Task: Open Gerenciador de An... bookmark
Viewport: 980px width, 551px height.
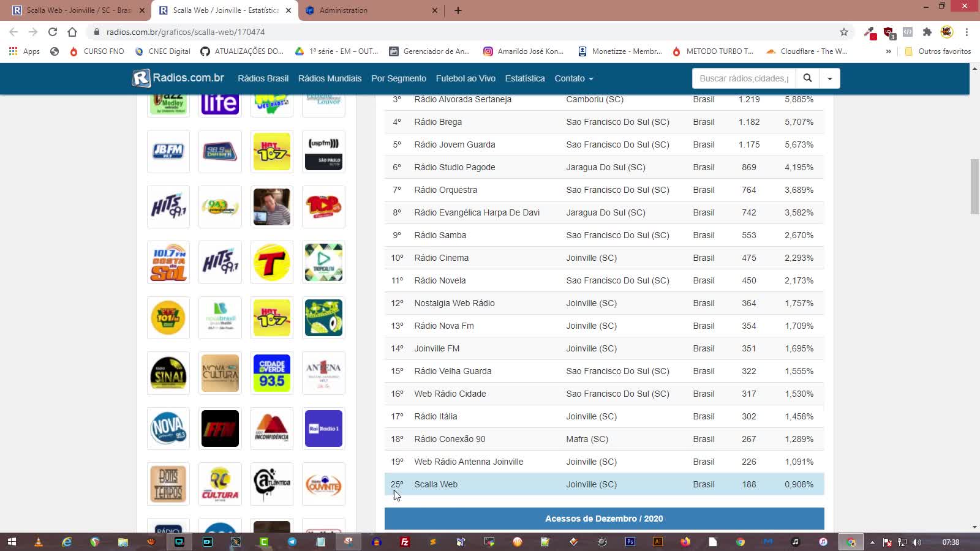Action: click(x=430, y=51)
